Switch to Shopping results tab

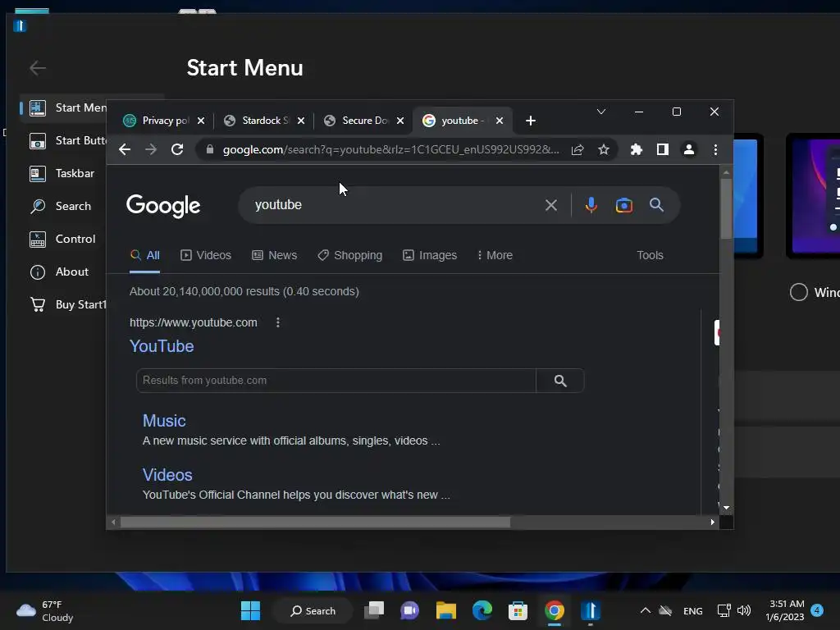349,256
